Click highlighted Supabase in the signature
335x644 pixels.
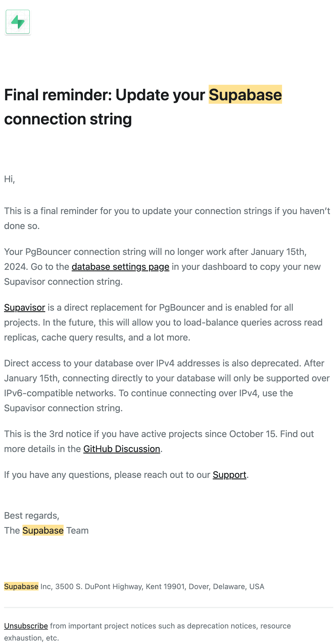click(43, 530)
